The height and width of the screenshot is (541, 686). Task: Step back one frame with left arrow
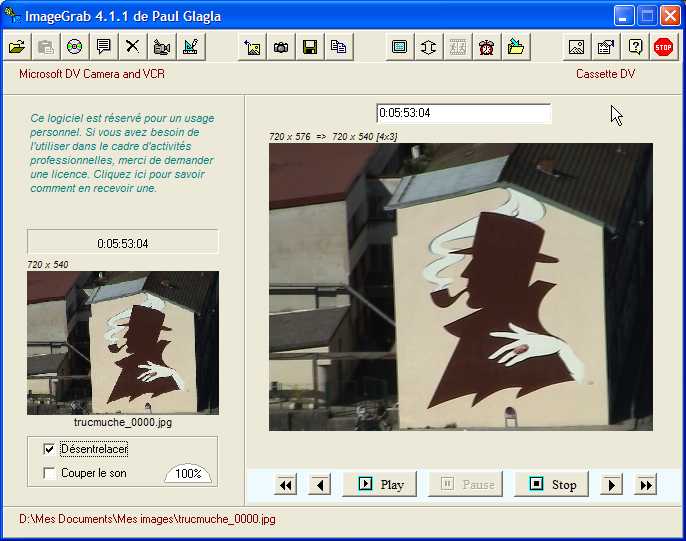click(x=320, y=485)
